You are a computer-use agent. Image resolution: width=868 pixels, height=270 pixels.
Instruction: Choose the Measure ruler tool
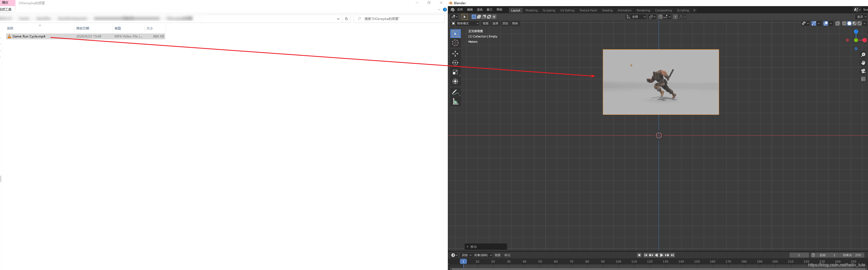coord(455,102)
